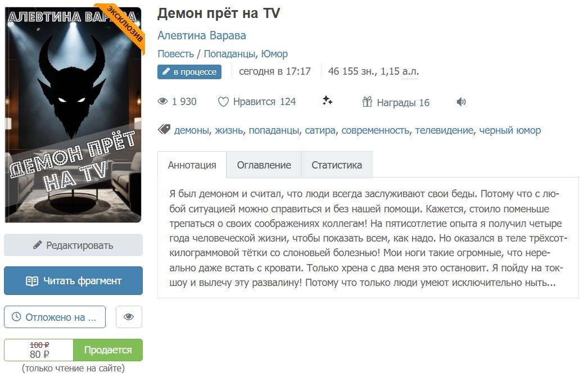Screen dimensions: 588x377
Task: Click the 'в процессе' status badge
Action: [x=189, y=71]
